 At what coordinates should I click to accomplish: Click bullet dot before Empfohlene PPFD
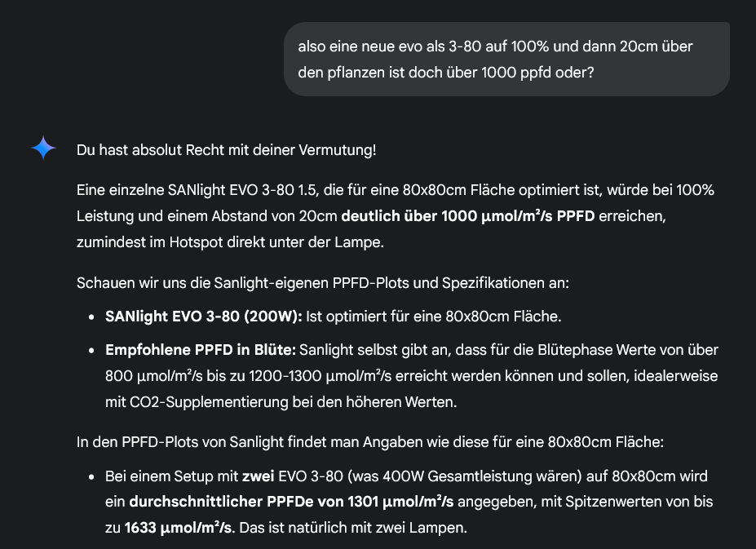tap(91, 351)
